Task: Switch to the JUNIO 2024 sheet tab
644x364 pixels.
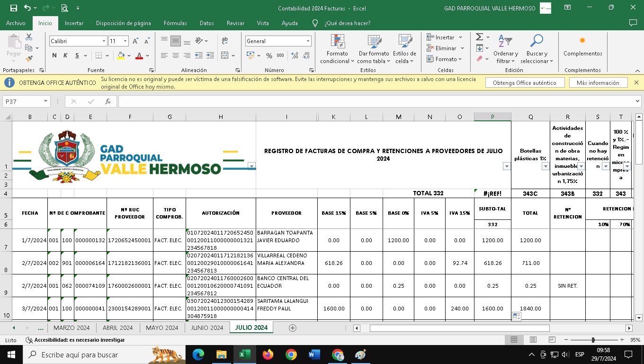Action: pyautogui.click(x=207, y=328)
